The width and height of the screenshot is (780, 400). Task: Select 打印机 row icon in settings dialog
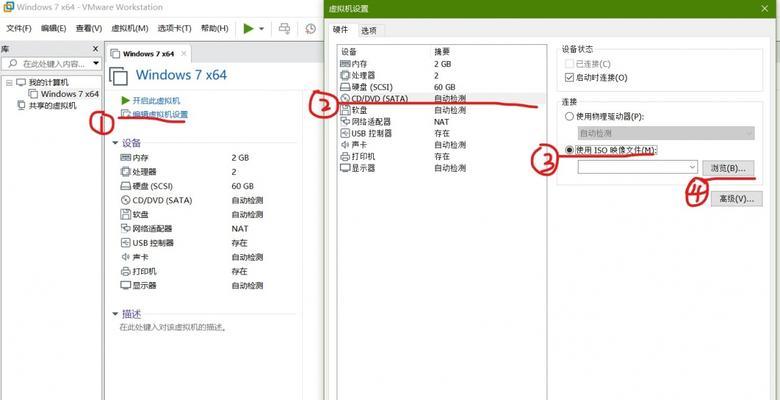pos(345,156)
